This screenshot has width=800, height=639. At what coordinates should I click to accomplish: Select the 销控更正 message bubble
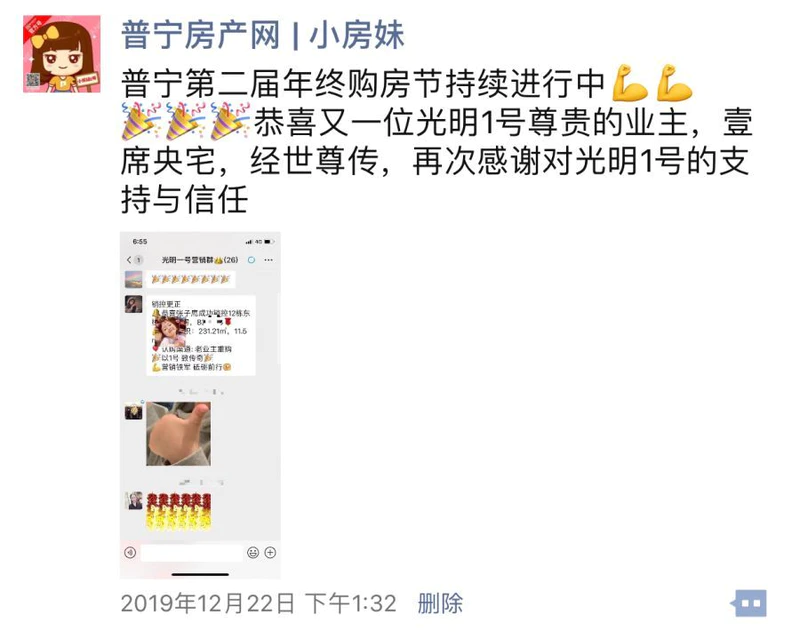201,335
